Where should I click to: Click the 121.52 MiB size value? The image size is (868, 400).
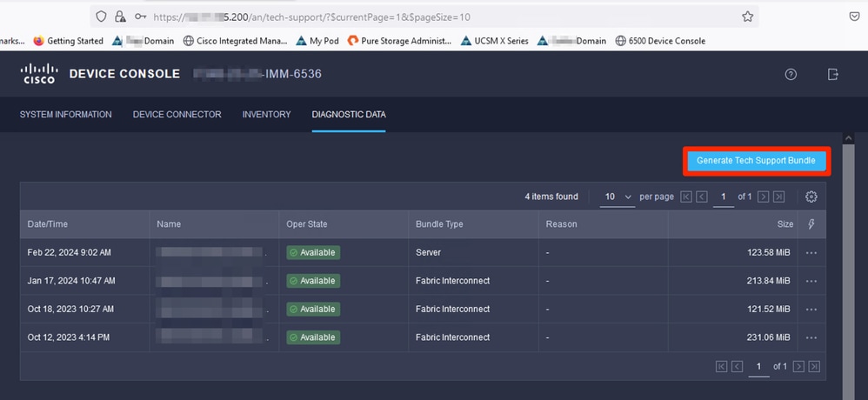[x=768, y=310]
